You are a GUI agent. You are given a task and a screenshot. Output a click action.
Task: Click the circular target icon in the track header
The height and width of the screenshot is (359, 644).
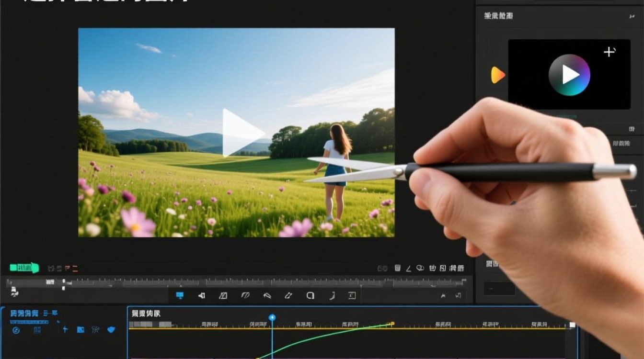pyautogui.click(x=16, y=330)
